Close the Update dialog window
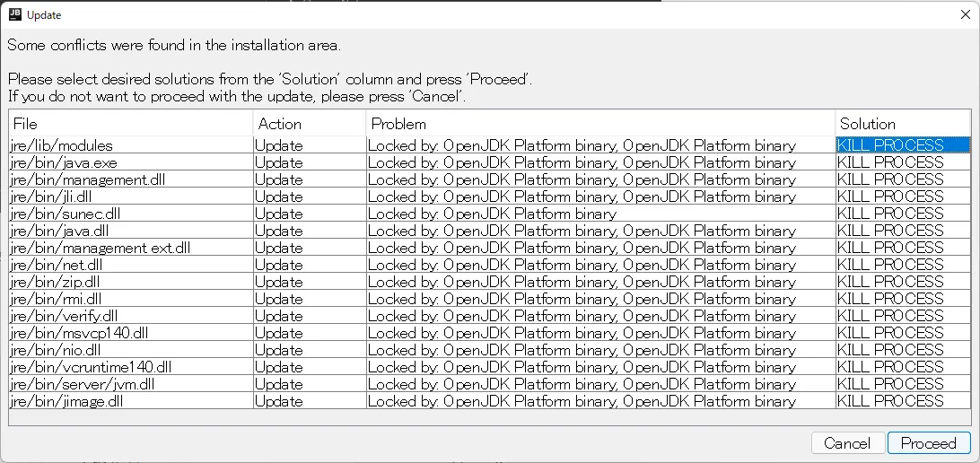 point(965,14)
